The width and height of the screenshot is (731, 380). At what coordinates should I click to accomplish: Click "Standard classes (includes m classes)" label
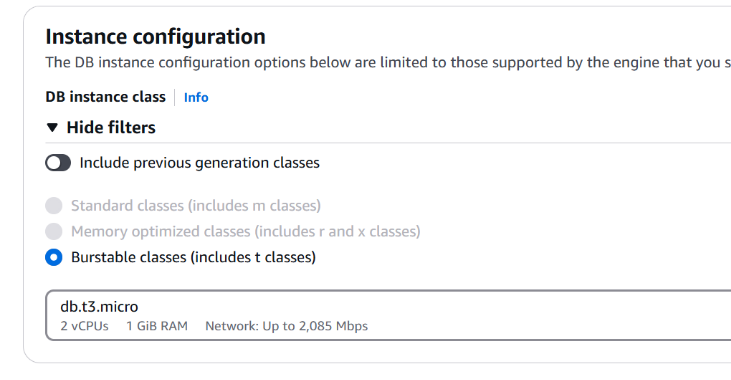click(x=196, y=206)
